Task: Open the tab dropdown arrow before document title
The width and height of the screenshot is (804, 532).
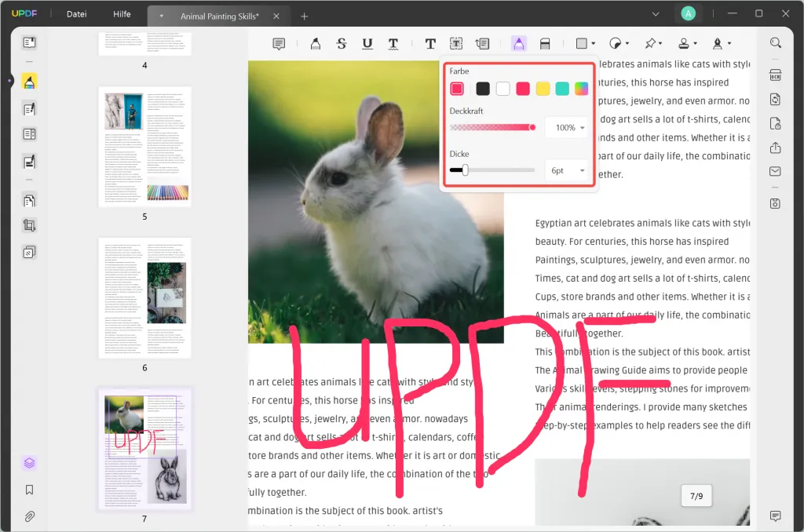Action: coord(162,16)
